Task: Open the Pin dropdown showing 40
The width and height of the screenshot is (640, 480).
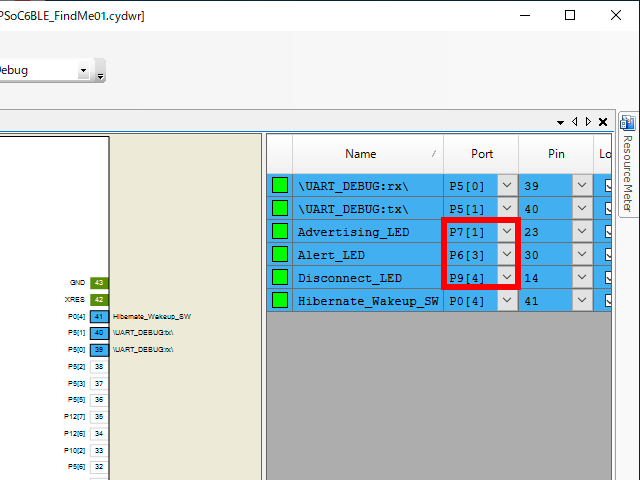Action: point(582,208)
